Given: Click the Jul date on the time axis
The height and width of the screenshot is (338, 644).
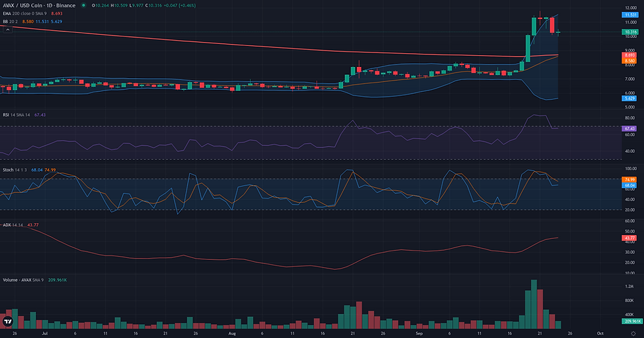Looking at the screenshot, I should click(45, 333).
